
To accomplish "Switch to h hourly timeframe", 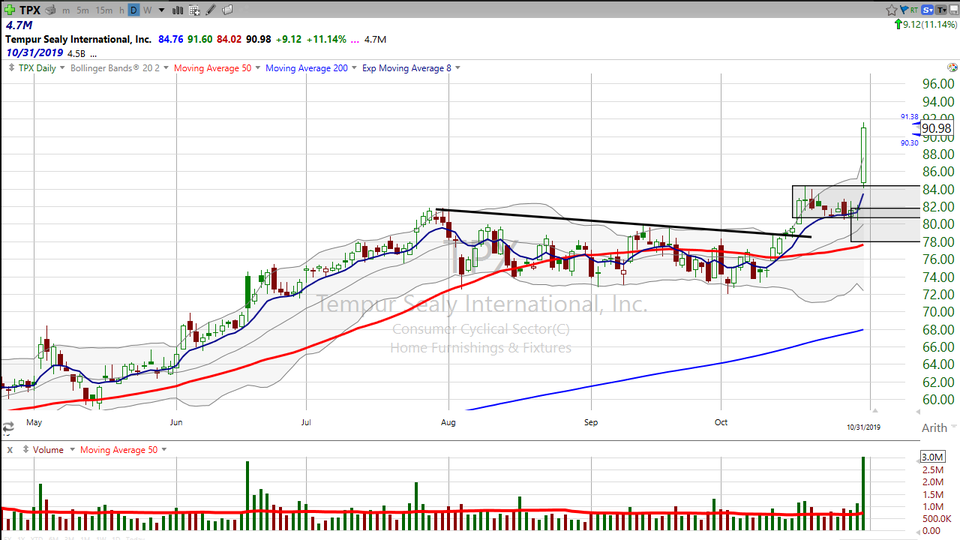I will click(122, 10).
